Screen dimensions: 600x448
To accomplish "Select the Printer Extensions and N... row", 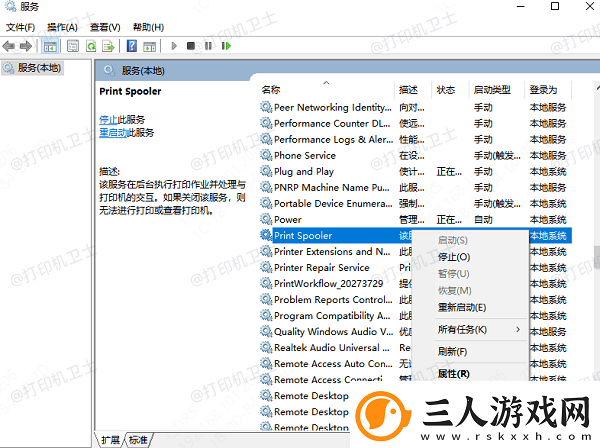I will (x=415, y=251).
